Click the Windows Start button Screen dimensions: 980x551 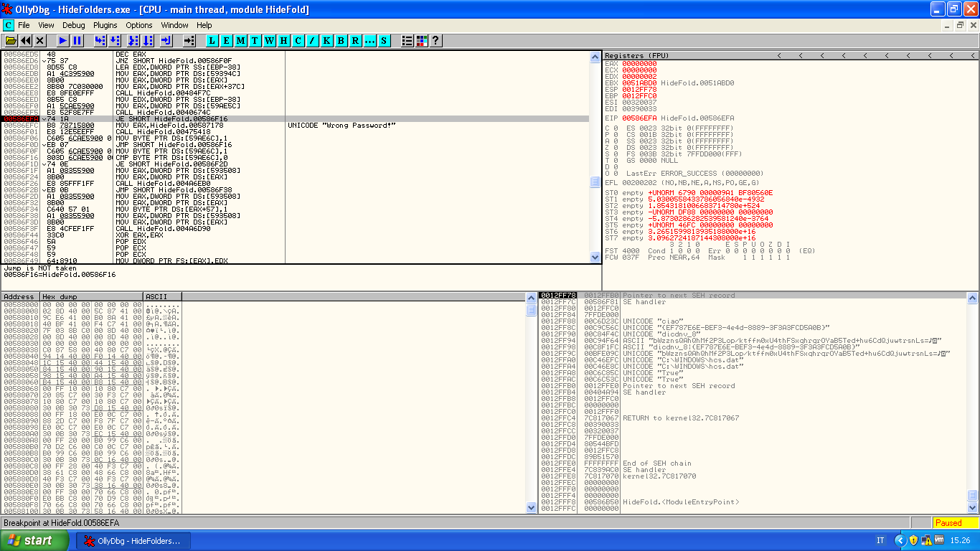(x=35, y=540)
